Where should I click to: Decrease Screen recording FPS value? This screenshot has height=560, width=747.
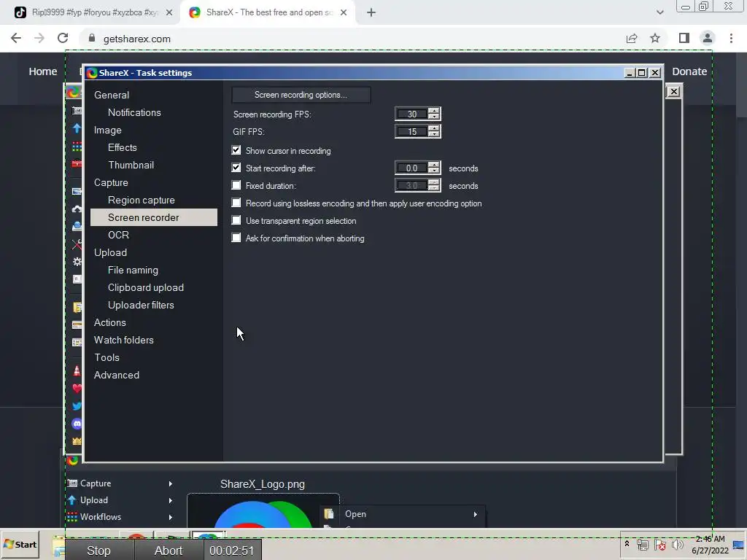coord(433,117)
